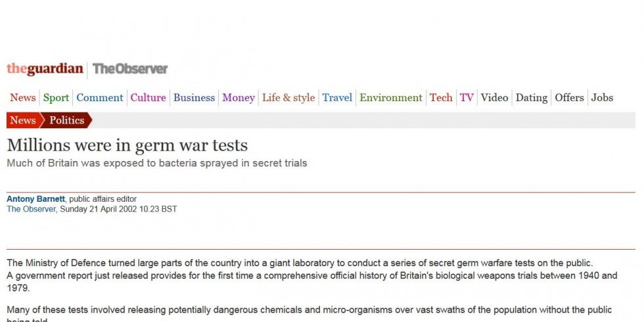Click the red News breadcrumb

pyautogui.click(x=23, y=120)
